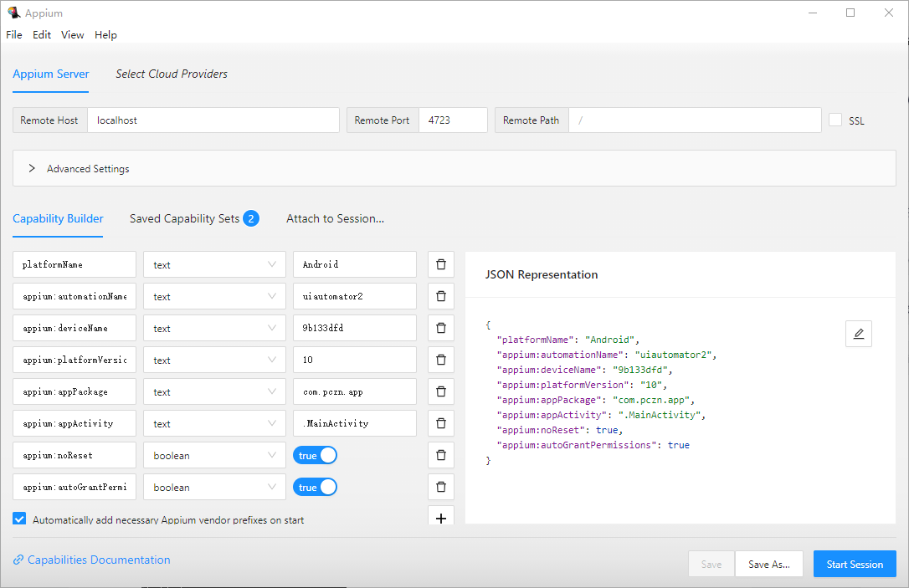Click the Remote Host input field
The image size is (909, 588).
tap(213, 120)
